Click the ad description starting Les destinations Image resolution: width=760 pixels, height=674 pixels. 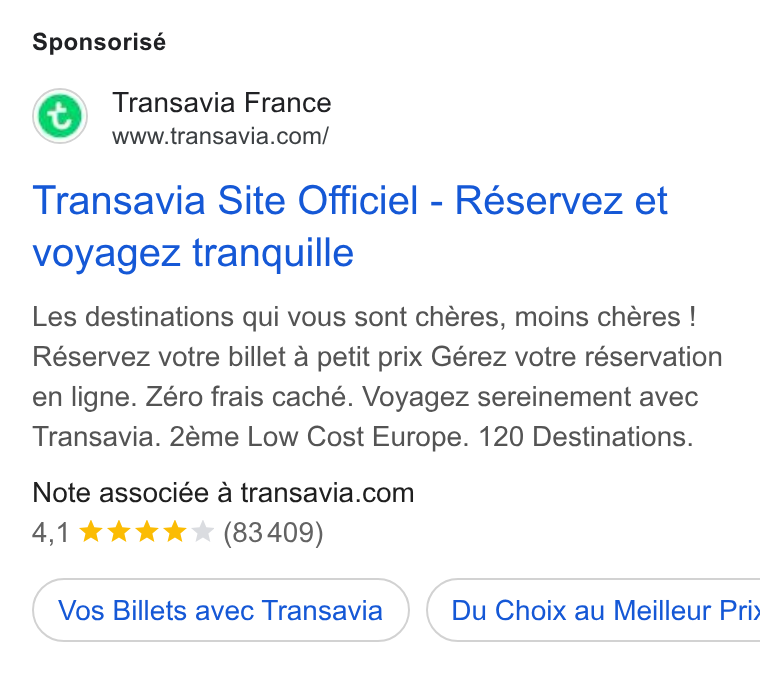coord(377,377)
